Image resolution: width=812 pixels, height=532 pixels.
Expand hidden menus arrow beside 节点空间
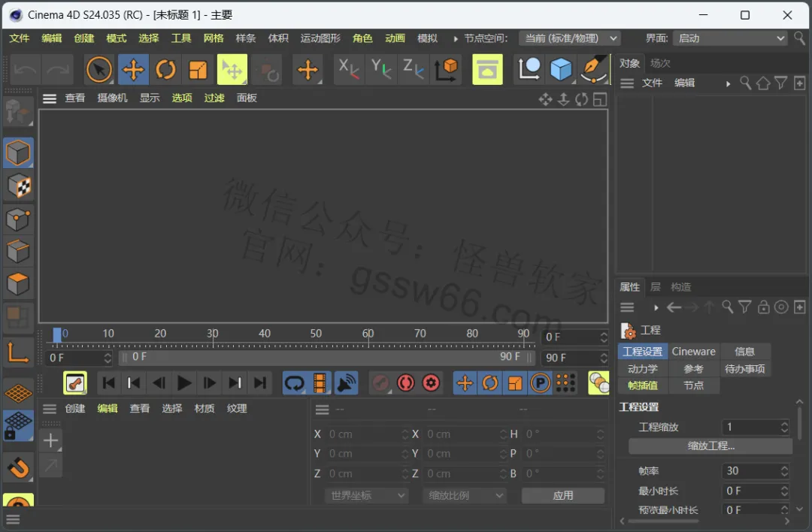click(x=456, y=39)
